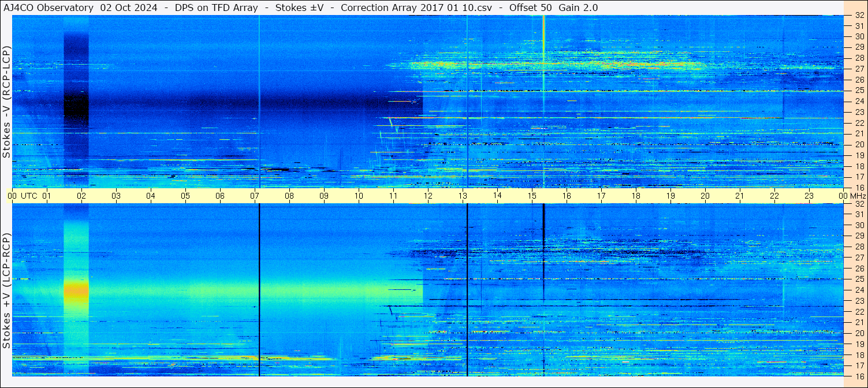Click the 15 hour time label
The width and height of the screenshot is (868, 388).
point(532,196)
